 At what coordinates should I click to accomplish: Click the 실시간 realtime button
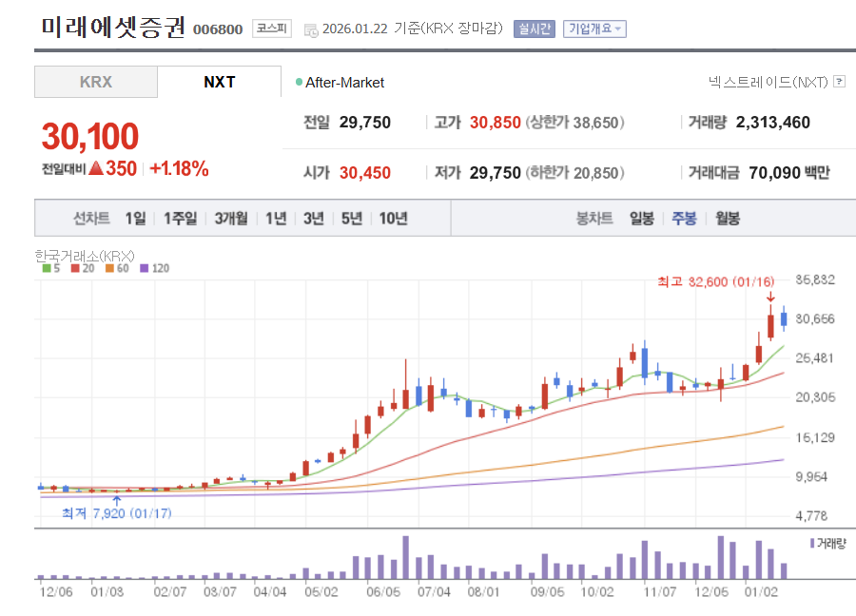(x=535, y=29)
